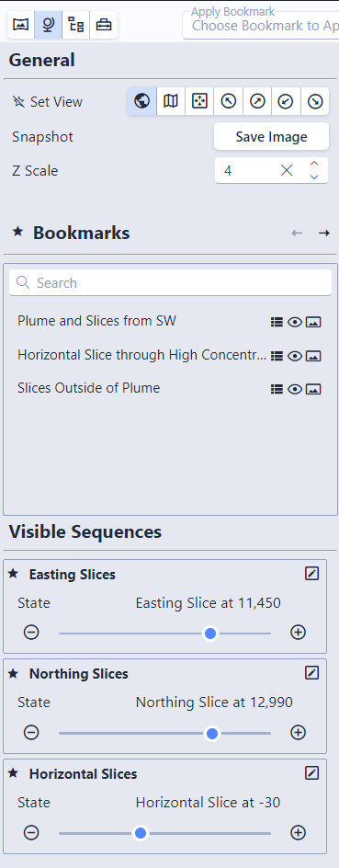The height and width of the screenshot is (868, 339).
Task: Select the map top view icon
Action: pyautogui.click(x=171, y=101)
